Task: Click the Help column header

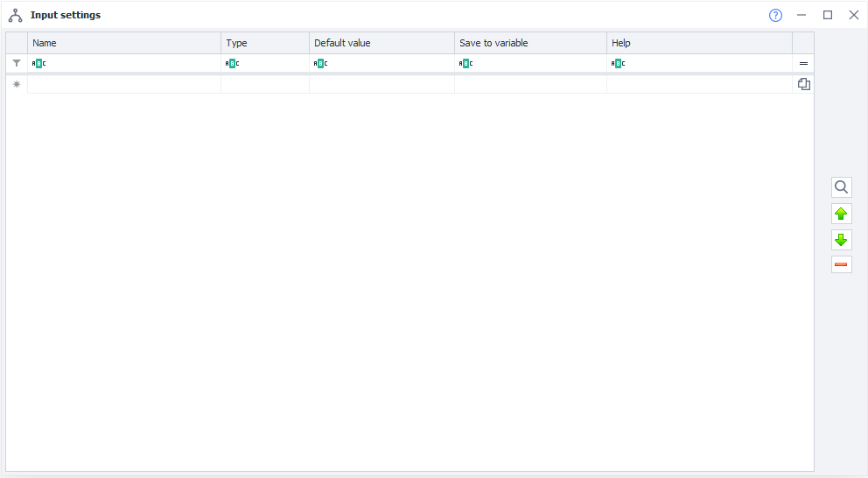Action: tap(698, 43)
